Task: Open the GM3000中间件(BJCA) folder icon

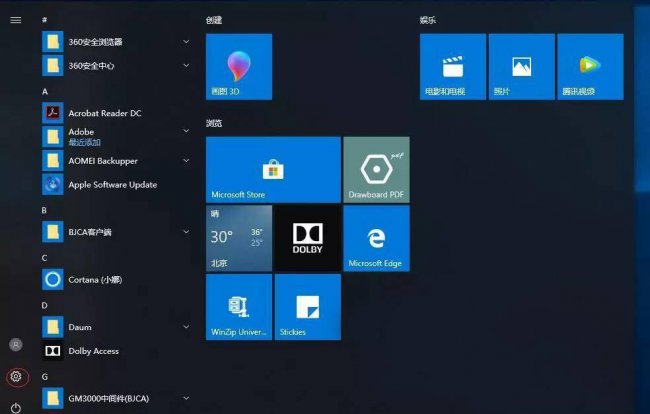Action: coord(53,398)
